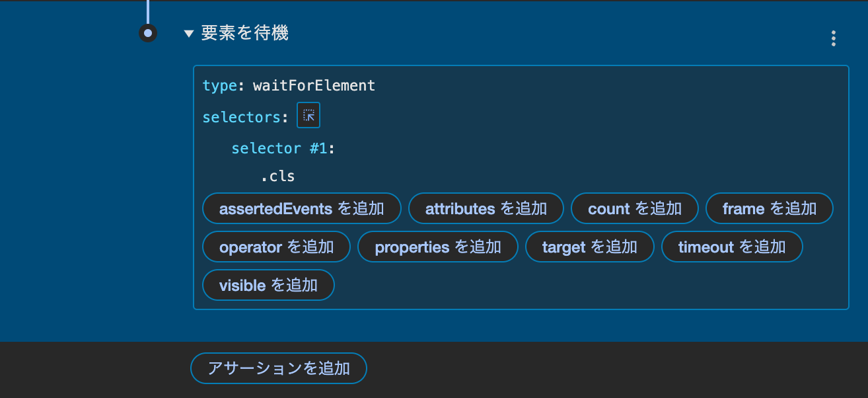This screenshot has height=398, width=868.
Task: Add properties to the step
Action: 437,247
